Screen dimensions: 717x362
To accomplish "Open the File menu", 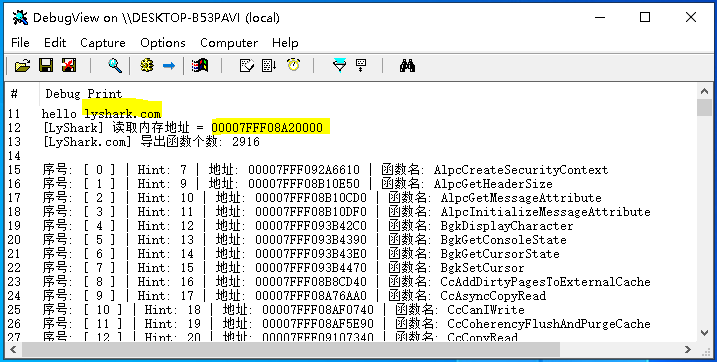I will (x=20, y=43).
